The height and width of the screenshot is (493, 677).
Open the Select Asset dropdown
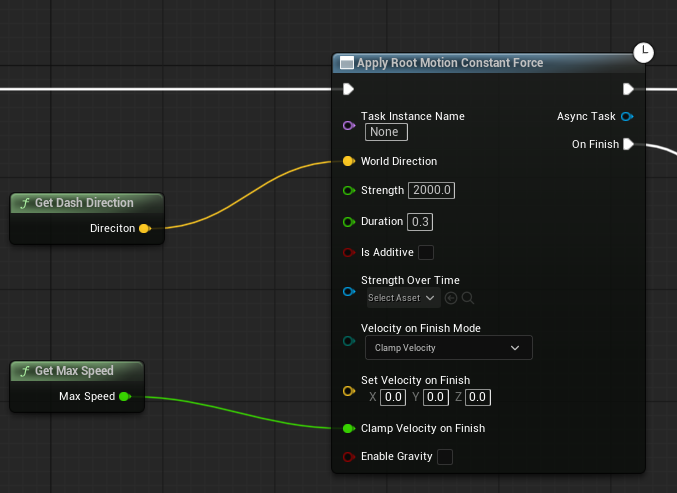point(403,298)
